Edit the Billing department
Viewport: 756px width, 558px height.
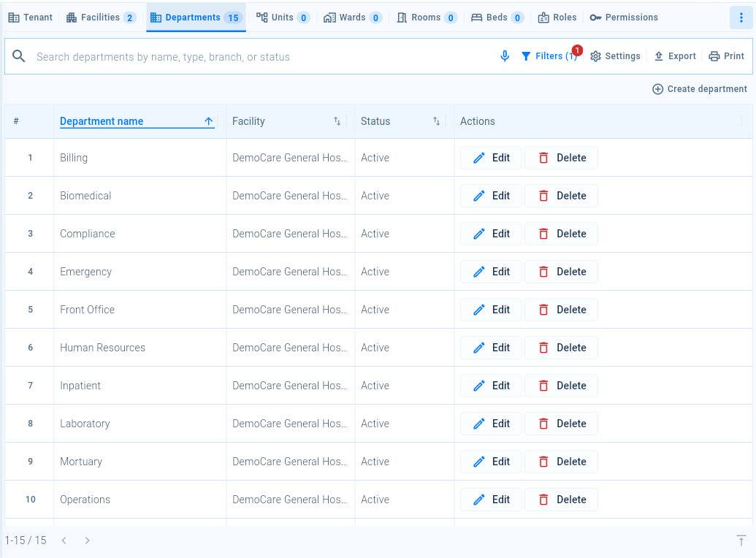[491, 158]
